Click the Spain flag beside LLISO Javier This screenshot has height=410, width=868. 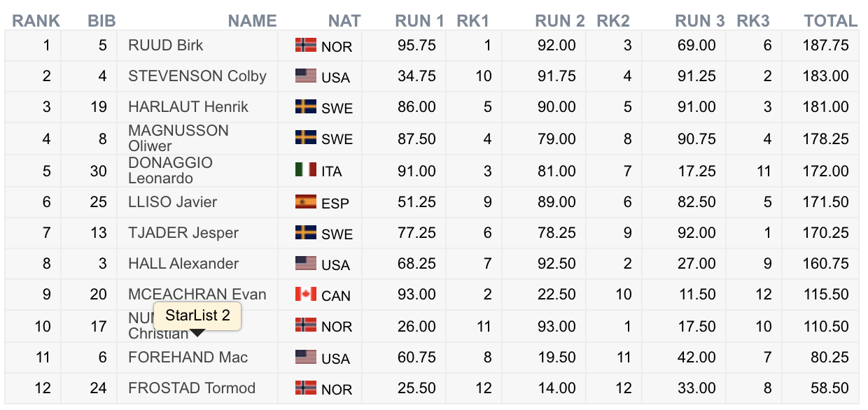coord(306,202)
